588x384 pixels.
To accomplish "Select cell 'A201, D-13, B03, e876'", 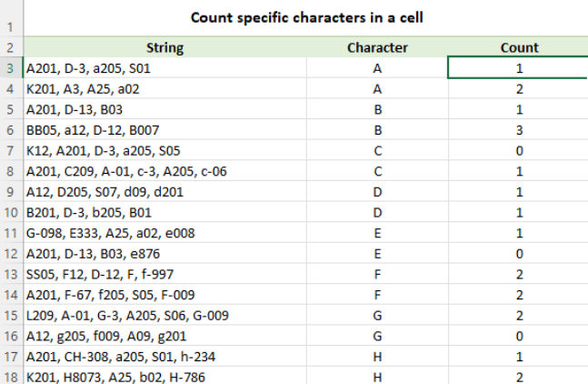I will [x=165, y=254].
